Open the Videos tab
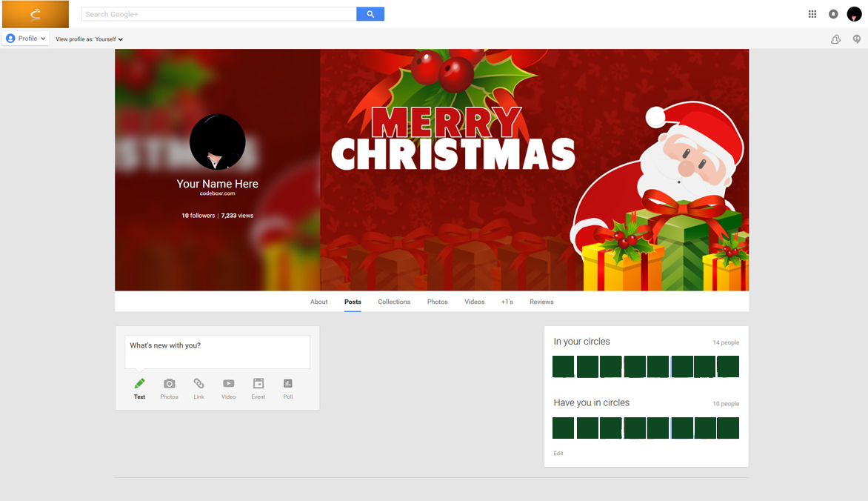 click(x=475, y=302)
